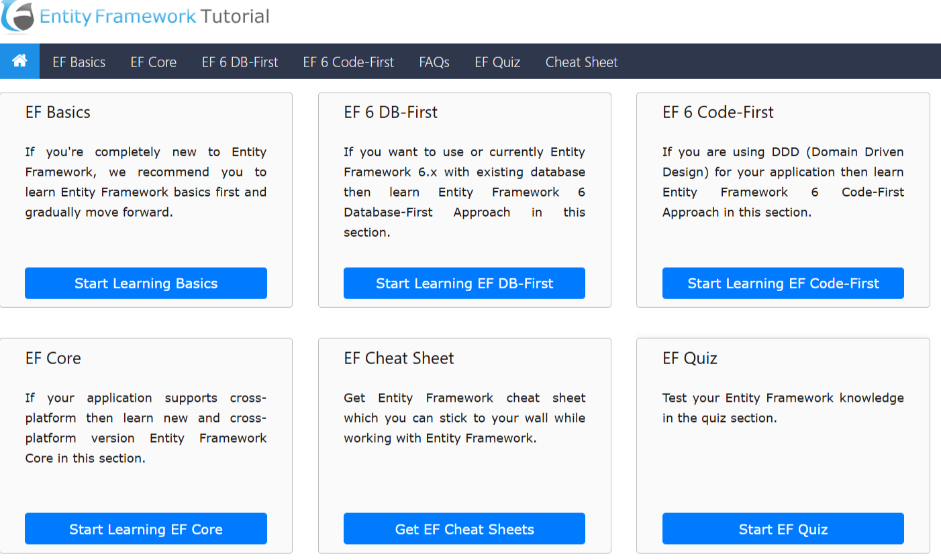Viewport: 941px width, 560px height.
Task: Click the EF Cheat Sheet card heading
Action: pos(399,358)
